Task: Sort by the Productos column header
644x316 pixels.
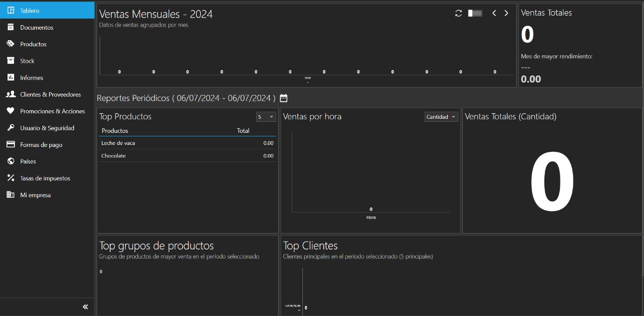Action: pyautogui.click(x=115, y=131)
